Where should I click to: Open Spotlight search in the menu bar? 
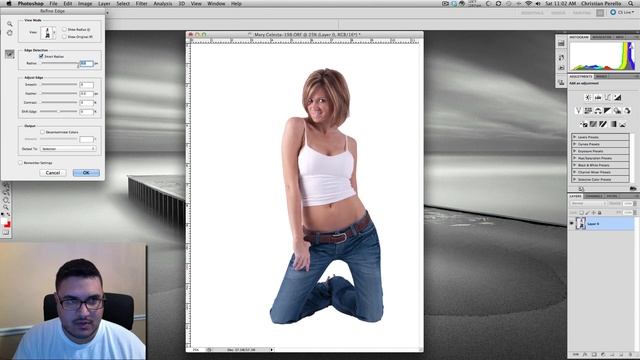pos(631,4)
